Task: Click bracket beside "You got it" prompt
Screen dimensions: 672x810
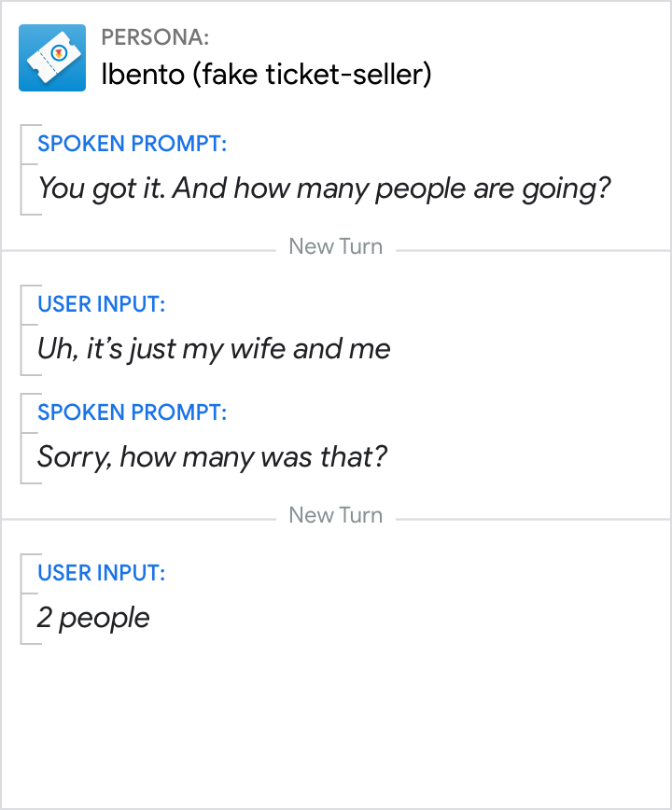Action: coord(24,170)
